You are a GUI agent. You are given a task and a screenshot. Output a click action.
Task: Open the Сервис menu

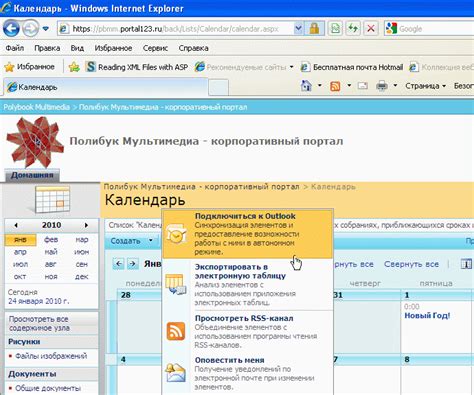point(155,48)
